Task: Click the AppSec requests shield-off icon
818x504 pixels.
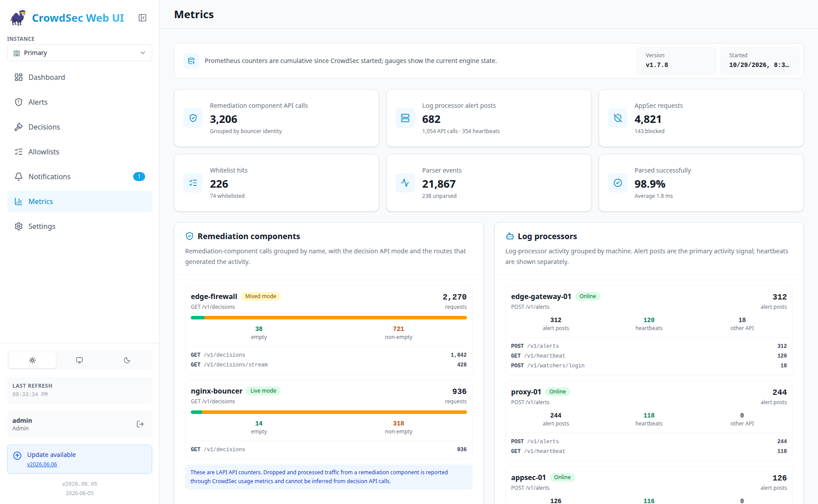Action: coord(618,118)
